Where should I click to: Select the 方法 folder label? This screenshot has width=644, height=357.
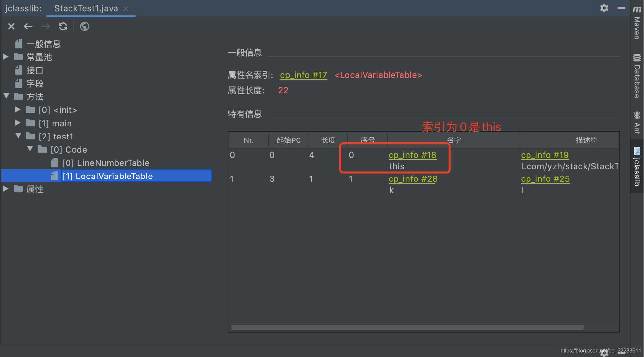tap(35, 97)
